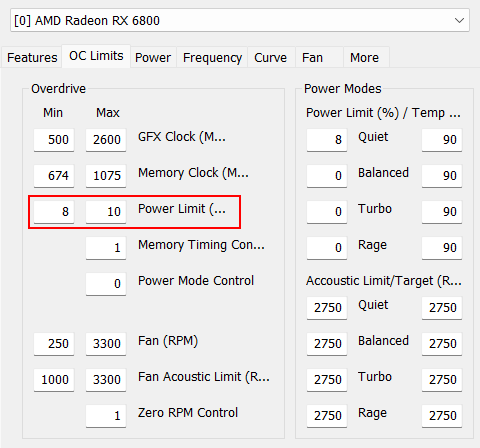Switch to the Features tab

click(32, 58)
